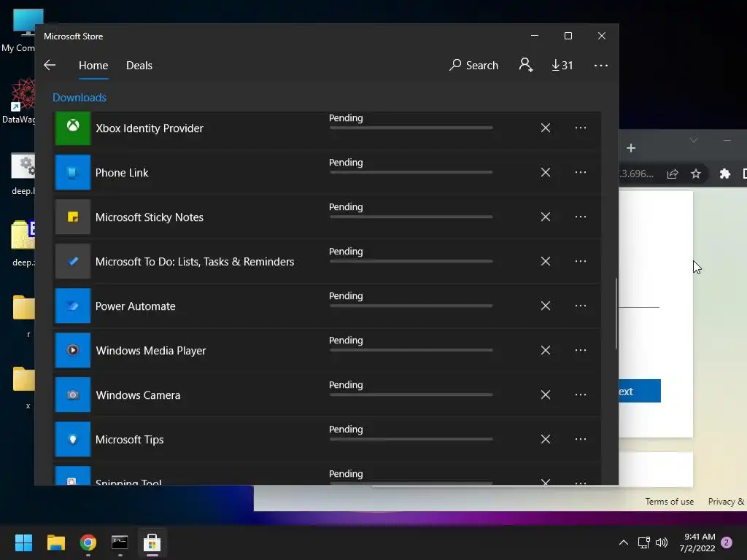Click the sign-in account icon
The width and height of the screenshot is (747, 560).
click(526, 65)
